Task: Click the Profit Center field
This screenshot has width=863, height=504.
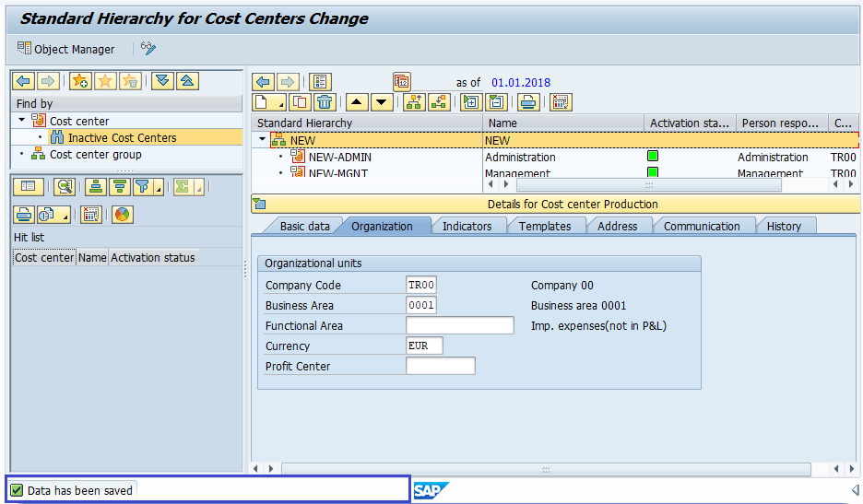Action: click(x=441, y=366)
